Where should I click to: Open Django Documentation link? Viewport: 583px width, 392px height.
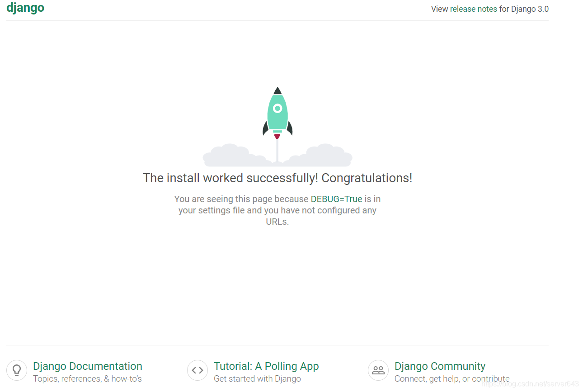tap(88, 366)
